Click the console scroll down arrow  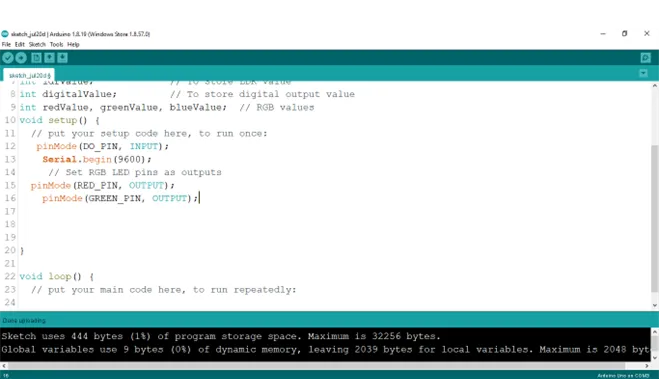(x=654, y=358)
